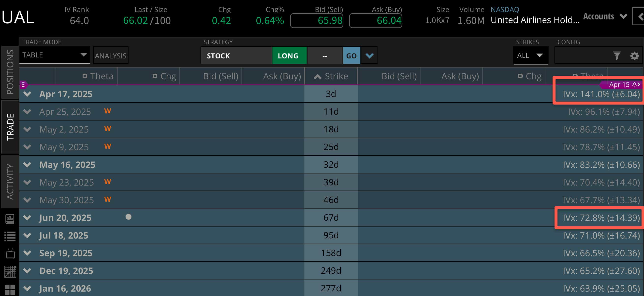Toggle the left-side Theta column indicator

(x=85, y=76)
